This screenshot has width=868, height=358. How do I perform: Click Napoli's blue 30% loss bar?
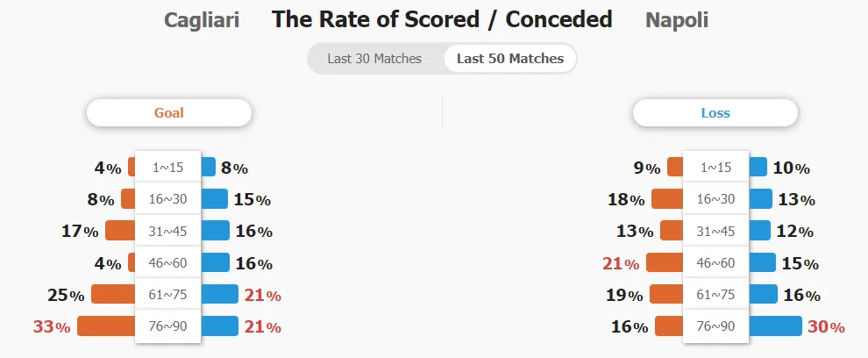click(775, 326)
